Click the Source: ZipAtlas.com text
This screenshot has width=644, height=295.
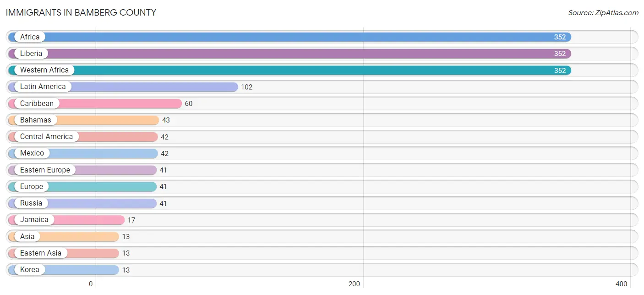pos(603,13)
